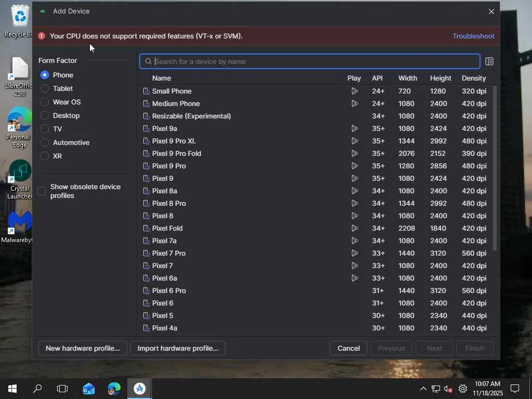Sort device list by API column
Viewport: 532px width, 399px height.
pyautogui.click(x=377, y=78)
